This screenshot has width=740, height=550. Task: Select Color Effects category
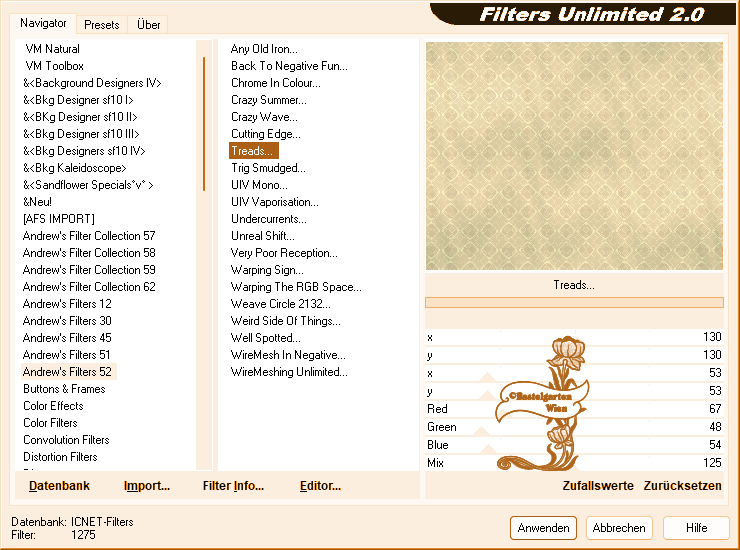coord(53,406)
